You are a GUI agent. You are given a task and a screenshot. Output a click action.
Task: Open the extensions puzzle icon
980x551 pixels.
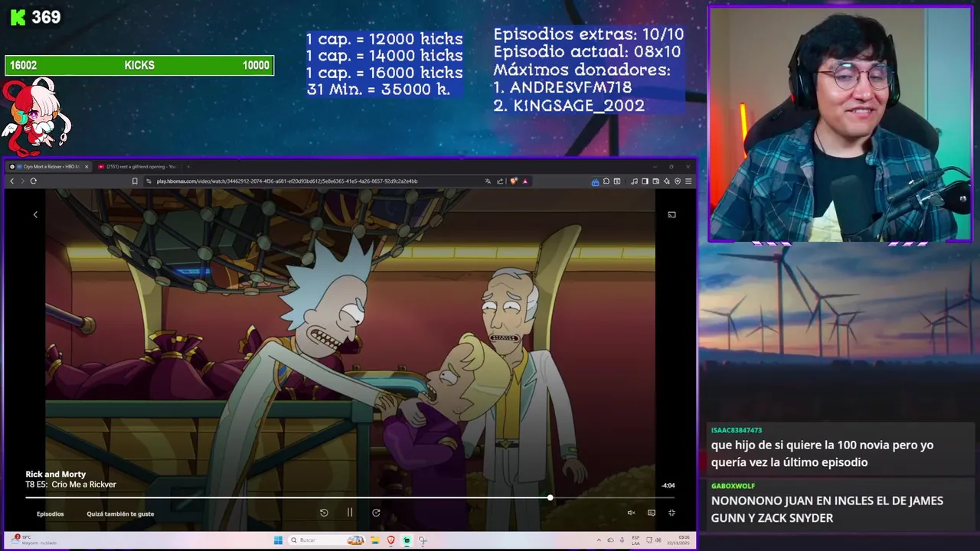click(x=606, y=181)
